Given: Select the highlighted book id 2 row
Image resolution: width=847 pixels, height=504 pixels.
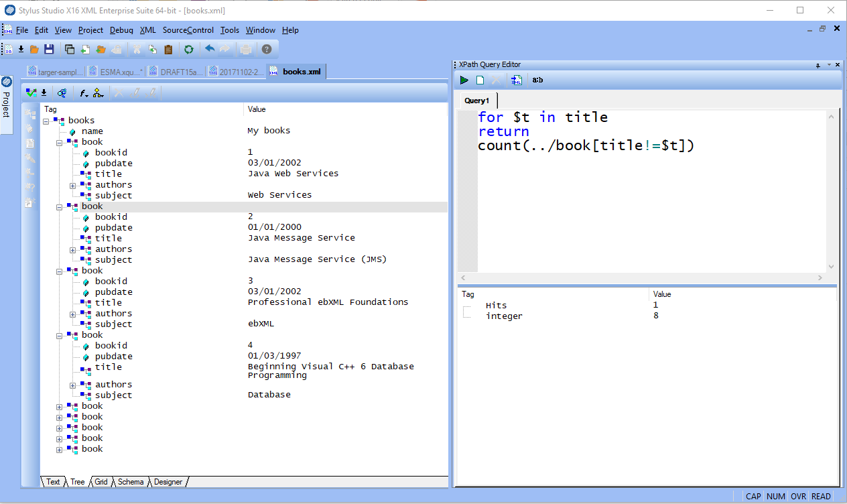Looking at the screenshot, I should point(92,206).
